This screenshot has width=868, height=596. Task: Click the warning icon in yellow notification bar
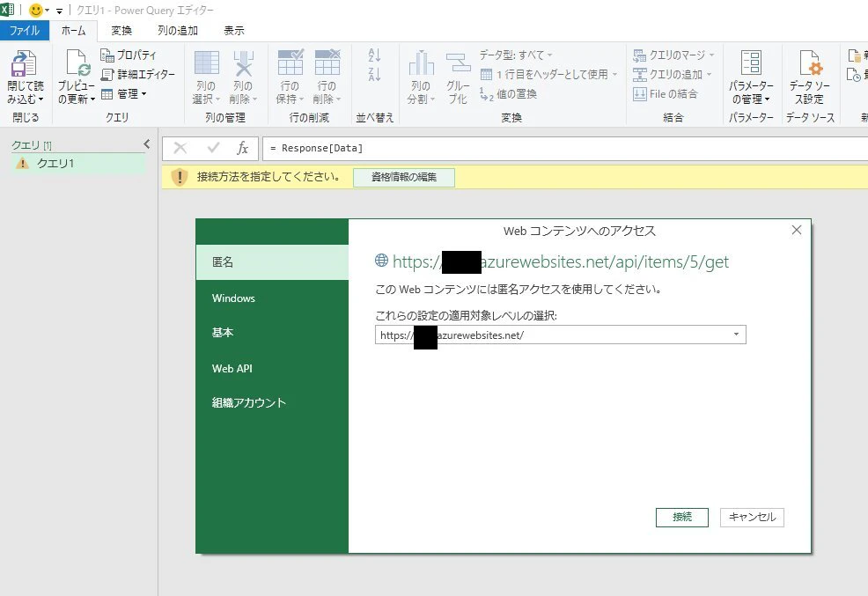180,177
